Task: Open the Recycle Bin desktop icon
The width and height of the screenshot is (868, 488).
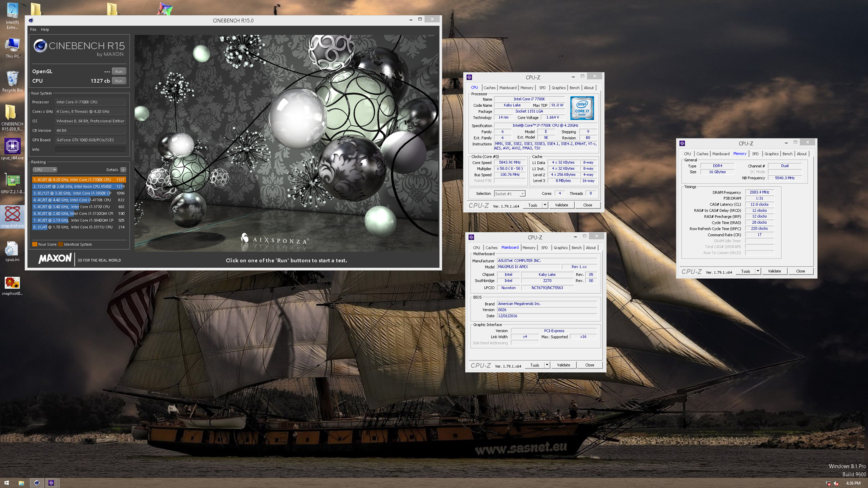Action: 12,81
